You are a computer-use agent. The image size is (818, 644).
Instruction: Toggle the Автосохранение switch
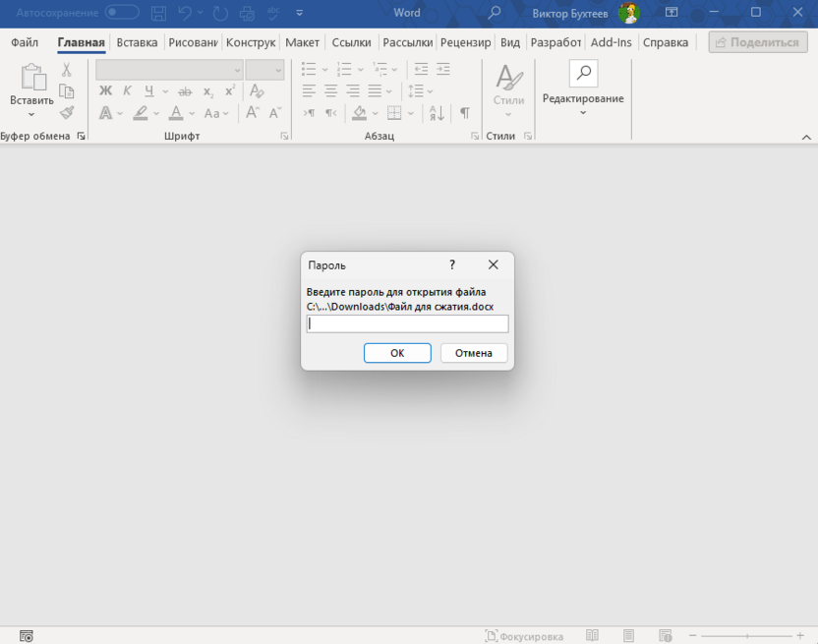(122, 13)
